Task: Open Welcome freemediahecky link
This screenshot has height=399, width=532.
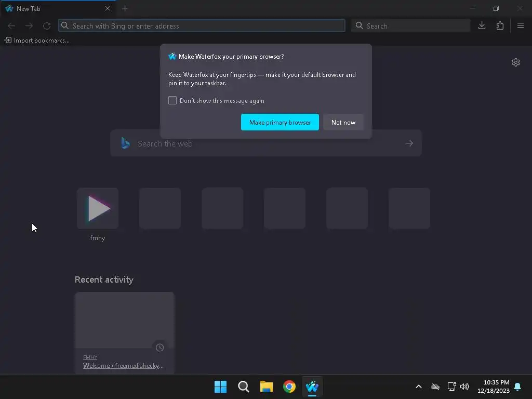Action: click(x=123, y=366)
